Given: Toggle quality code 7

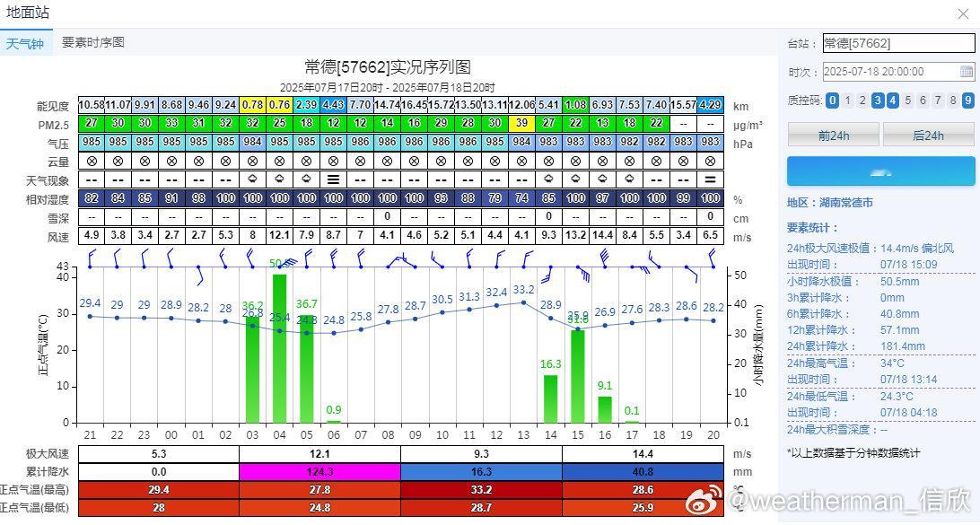Looking at the screenshot, I should 938,100.
